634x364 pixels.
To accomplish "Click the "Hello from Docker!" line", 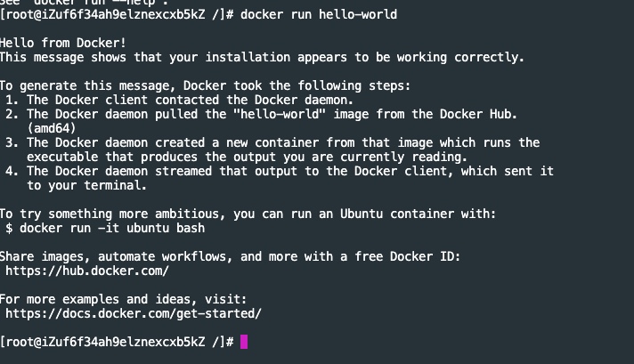I will click(x=62, y=43).
